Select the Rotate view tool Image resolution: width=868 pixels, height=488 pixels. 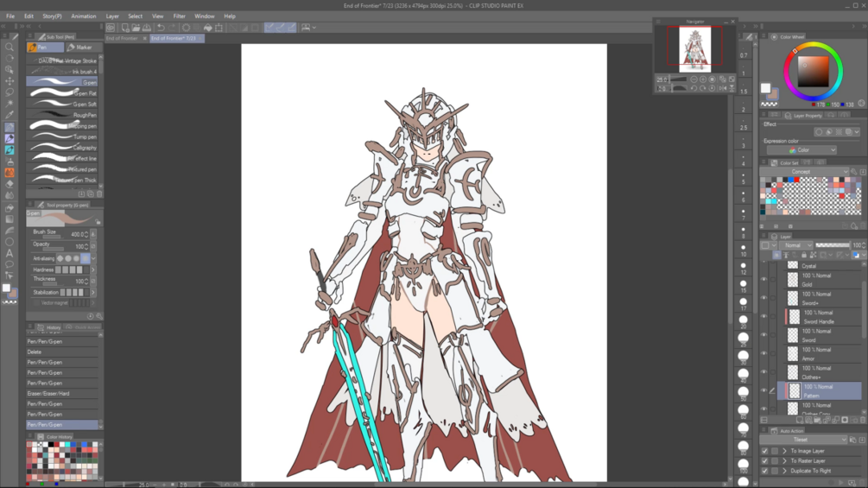10,58
